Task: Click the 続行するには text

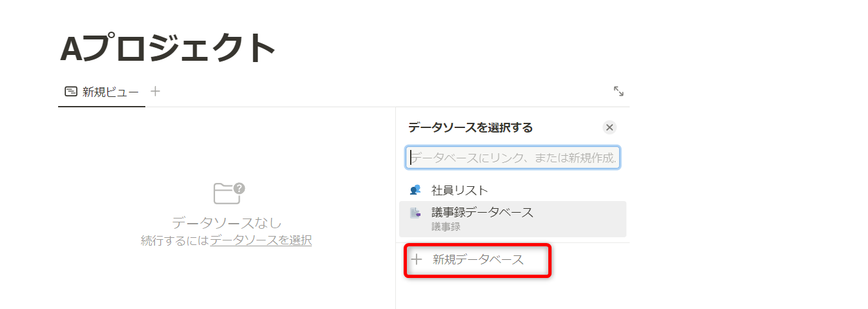Action: click(175, 240)
